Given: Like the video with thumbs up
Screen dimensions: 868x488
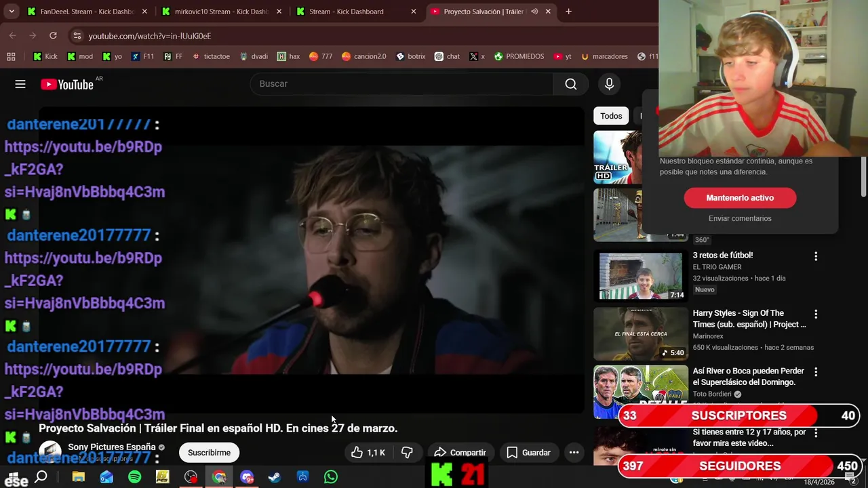Looking at the screenshot, I should tap(368, 453).
